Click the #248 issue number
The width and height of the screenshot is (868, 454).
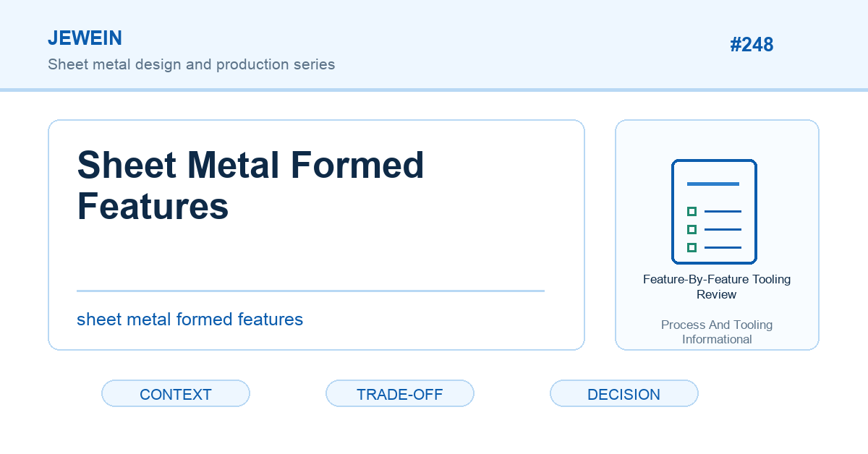(x=752, y=45)
